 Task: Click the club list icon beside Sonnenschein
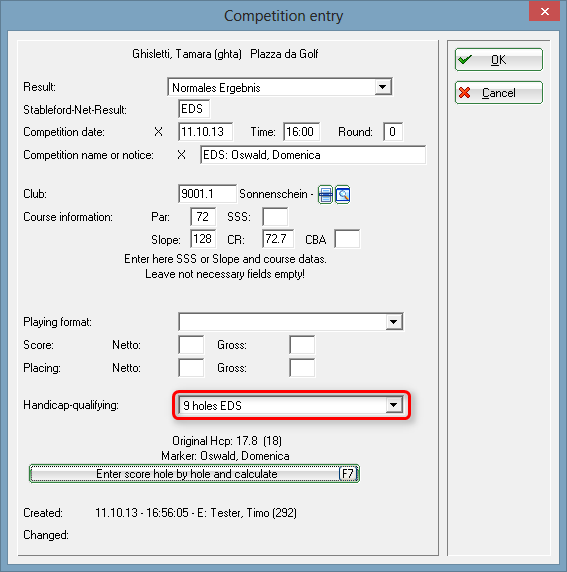(325, 194)
